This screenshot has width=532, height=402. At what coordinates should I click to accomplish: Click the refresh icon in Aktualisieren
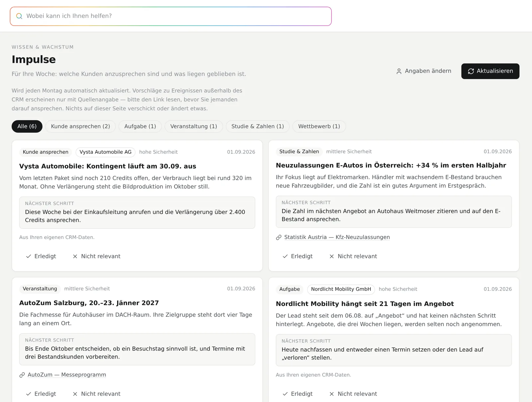(x=471, y=71)
